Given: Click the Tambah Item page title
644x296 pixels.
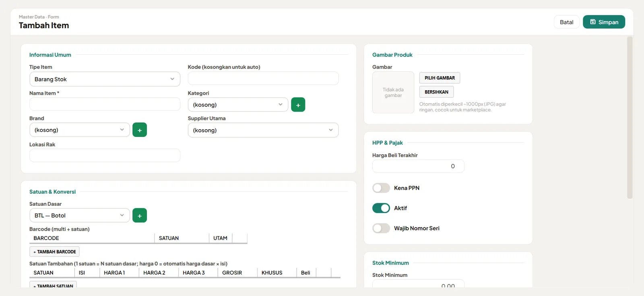Looking at the screenshot, I should (44, 25).
